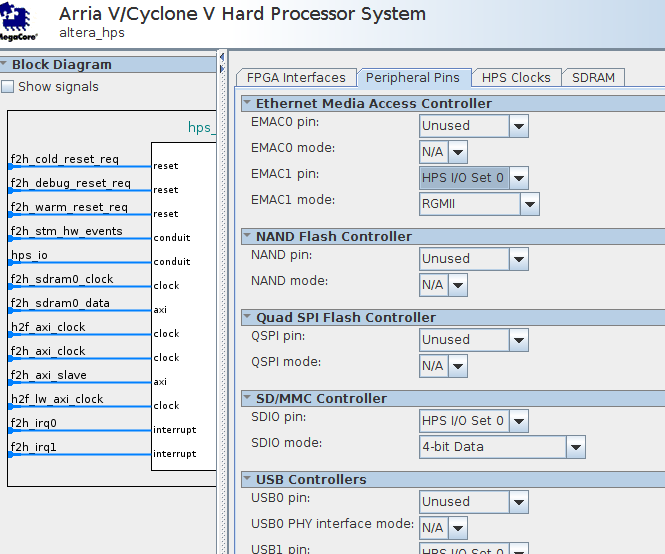Open the SDIO pin dropdown
The height and width of the screenshot is (554, 665).
pyautogui.click(x=474, y=421)
